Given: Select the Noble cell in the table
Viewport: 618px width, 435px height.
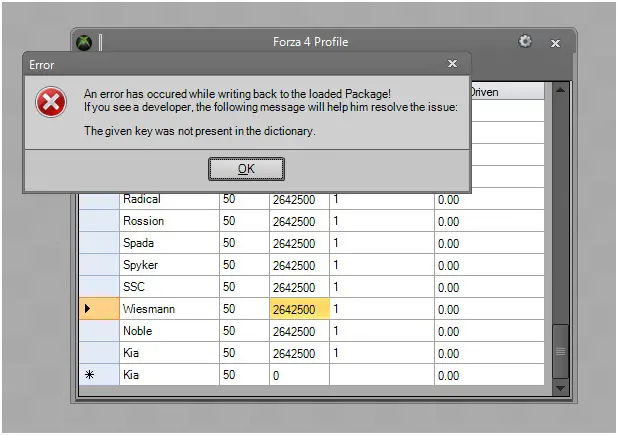Looking at the screenshot, I should [x=169, y=331].
